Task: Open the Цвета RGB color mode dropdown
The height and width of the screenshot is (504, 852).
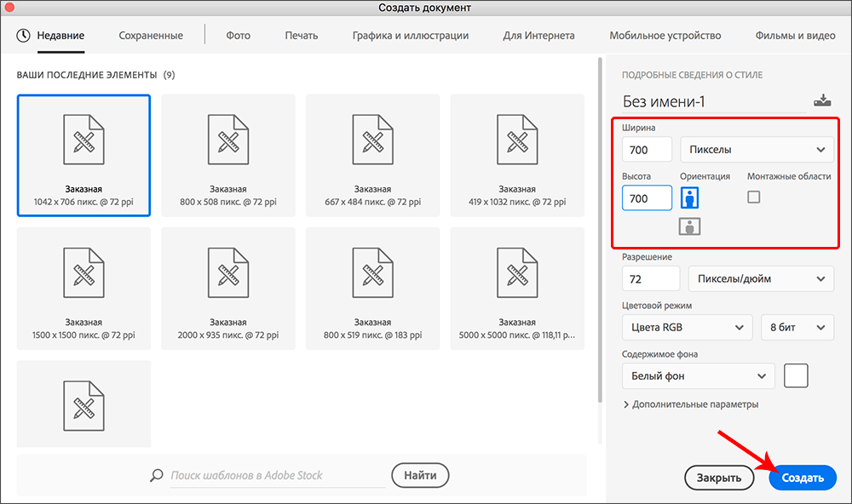Action: (687, 327)
